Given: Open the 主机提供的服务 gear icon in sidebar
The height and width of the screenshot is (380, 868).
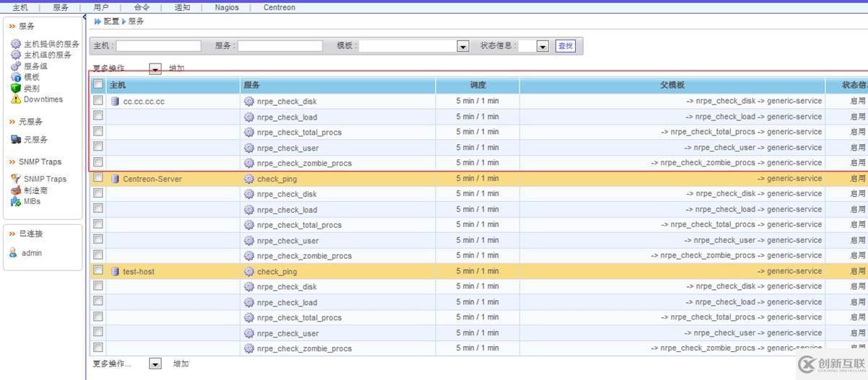Looking at the screenshot, I should point(16,44).
